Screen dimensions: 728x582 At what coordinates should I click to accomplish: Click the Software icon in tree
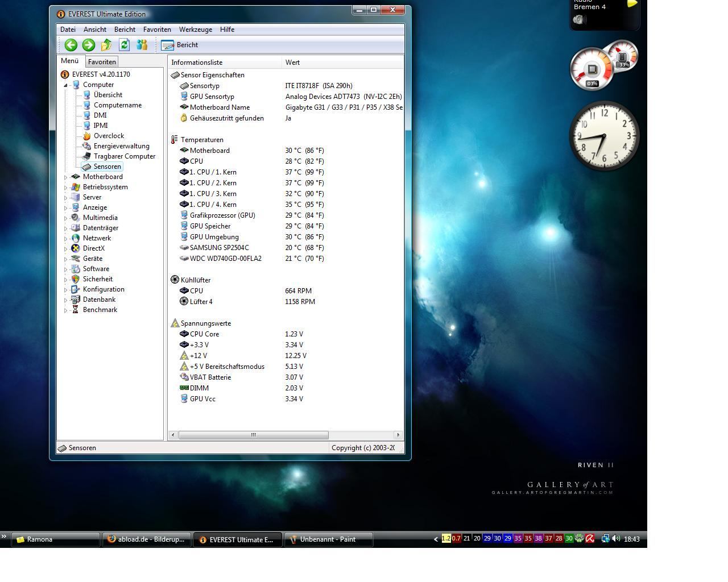75,269
